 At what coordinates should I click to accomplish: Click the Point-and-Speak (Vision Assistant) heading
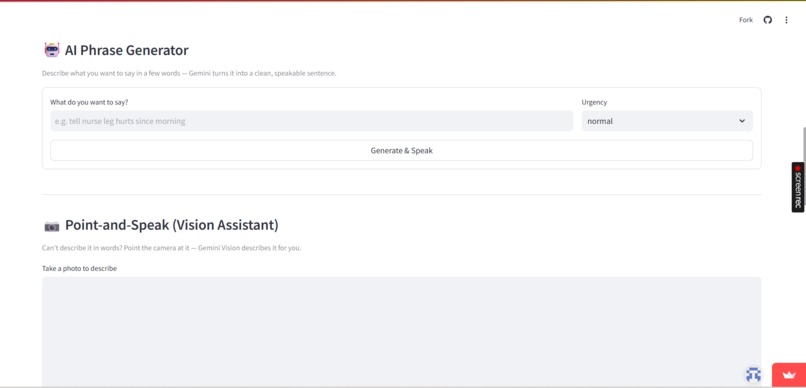(x=172, y=225)
